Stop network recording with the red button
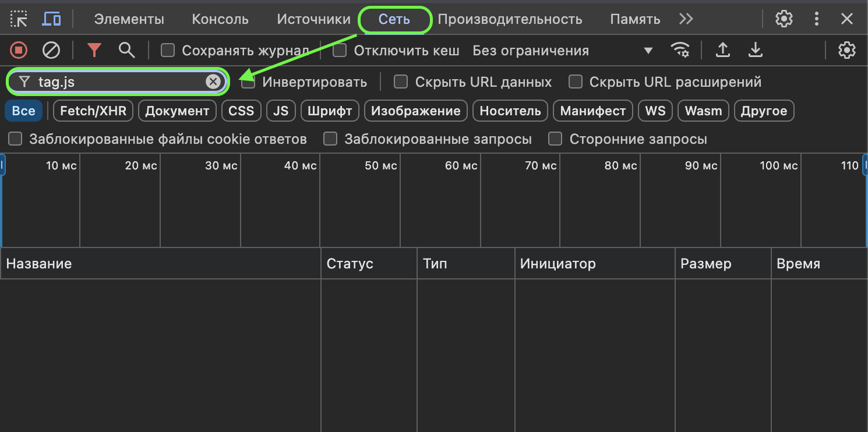The height and width of the screenshot is (432, 868). click(x=19, y=51)
